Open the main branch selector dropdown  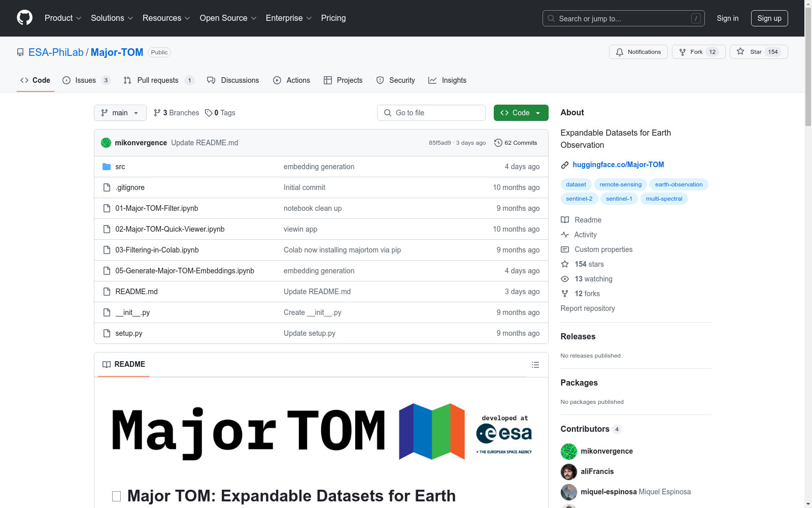120,113
